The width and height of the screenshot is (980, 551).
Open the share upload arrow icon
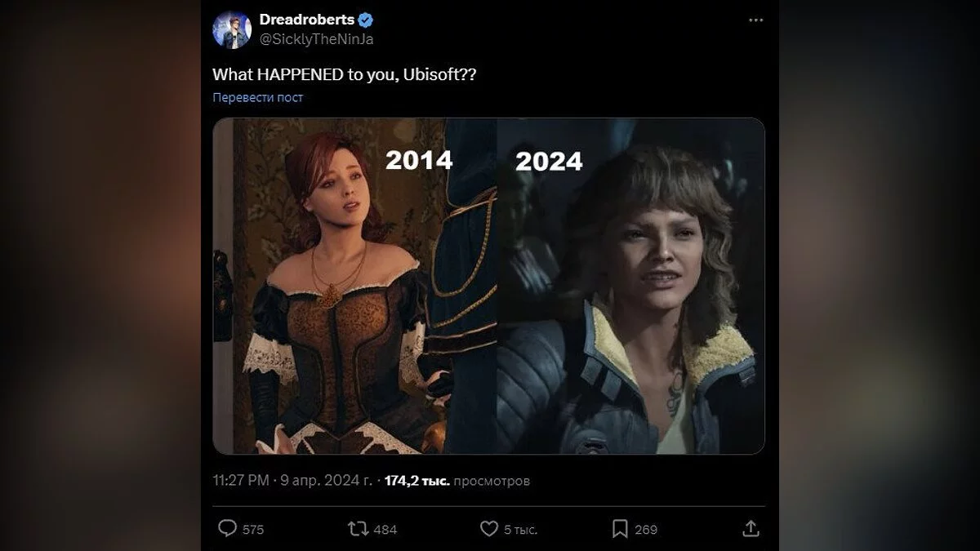751,529
